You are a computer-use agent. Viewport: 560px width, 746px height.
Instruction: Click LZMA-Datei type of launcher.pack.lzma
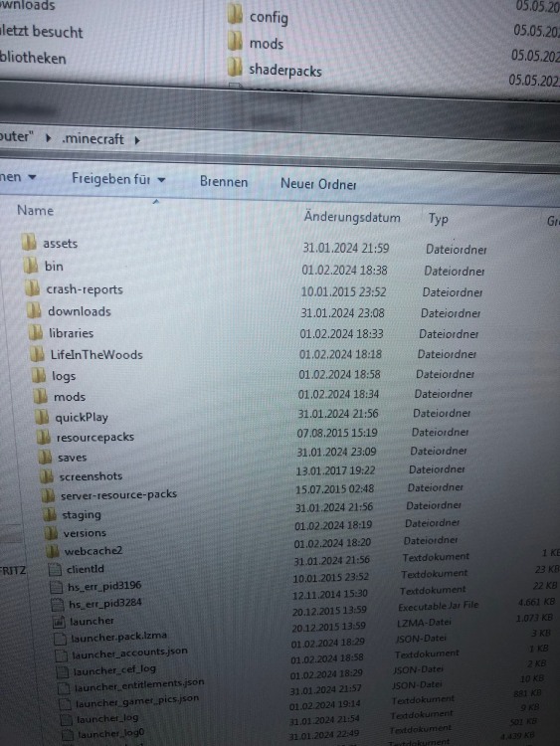click(424, 623)
